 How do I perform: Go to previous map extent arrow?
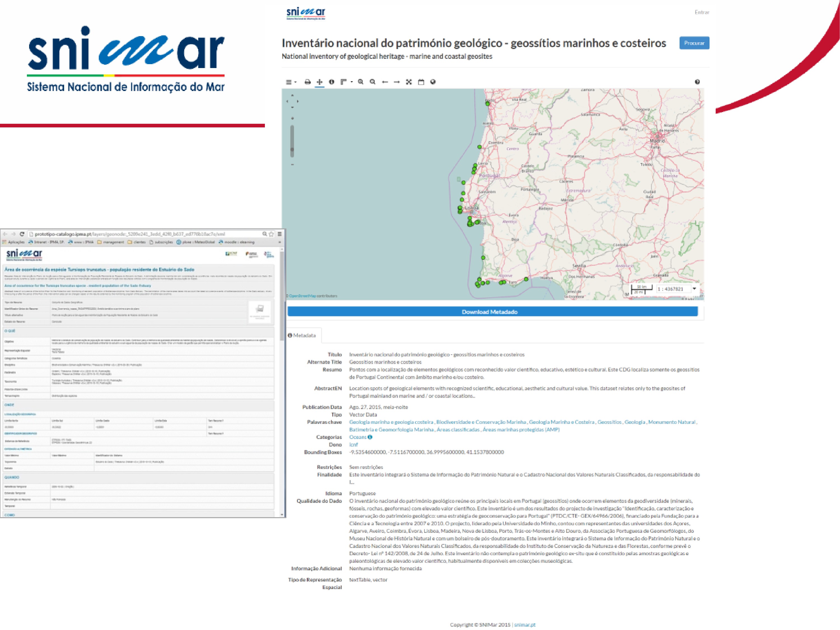(385, 82)
